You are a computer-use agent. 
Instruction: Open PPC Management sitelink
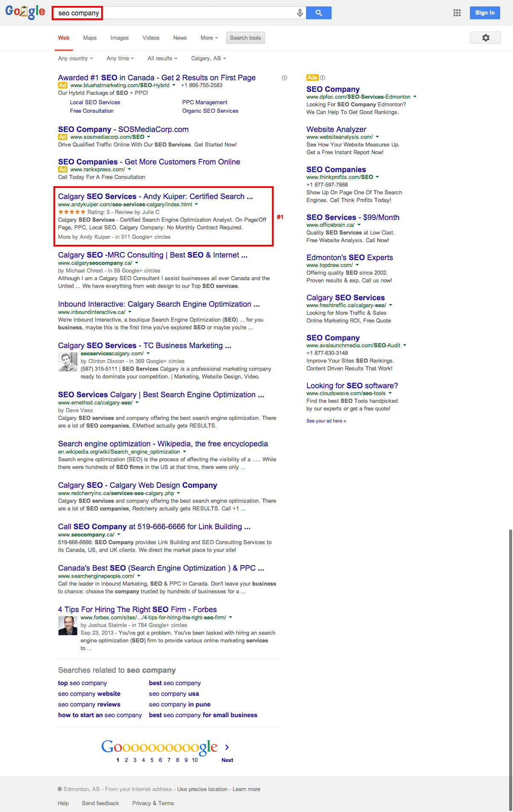(x=205, y=103)
